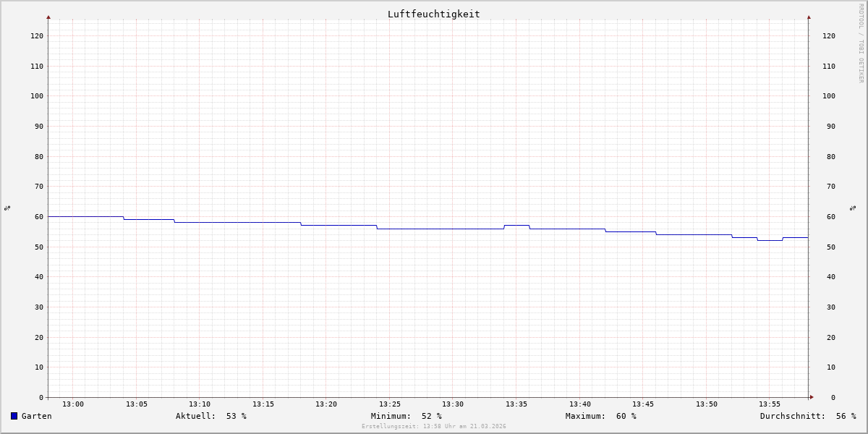
Task: Click the 13:25 time axis label
Action: (390, 404)
